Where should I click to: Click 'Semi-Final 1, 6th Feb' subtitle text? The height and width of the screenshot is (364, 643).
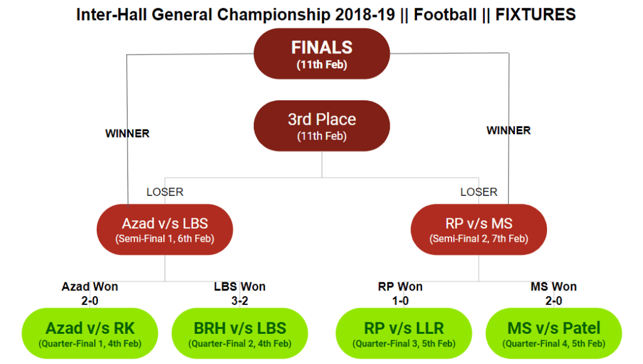point(165,238)
